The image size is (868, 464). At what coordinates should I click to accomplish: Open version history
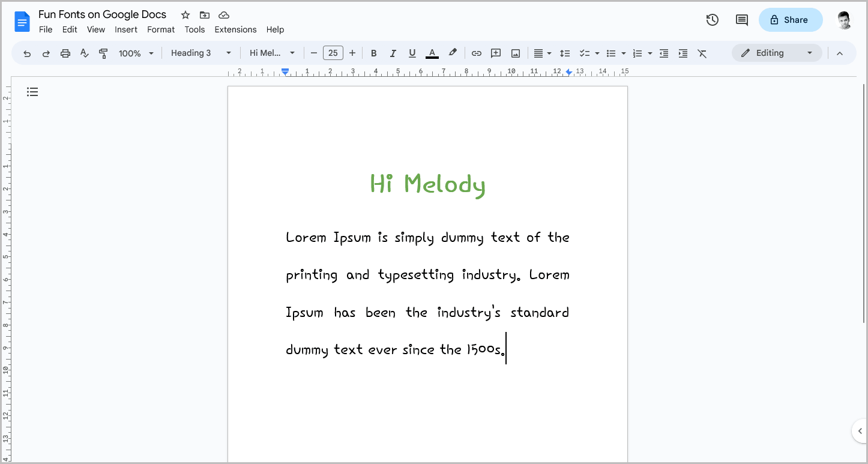coord(712,20)
